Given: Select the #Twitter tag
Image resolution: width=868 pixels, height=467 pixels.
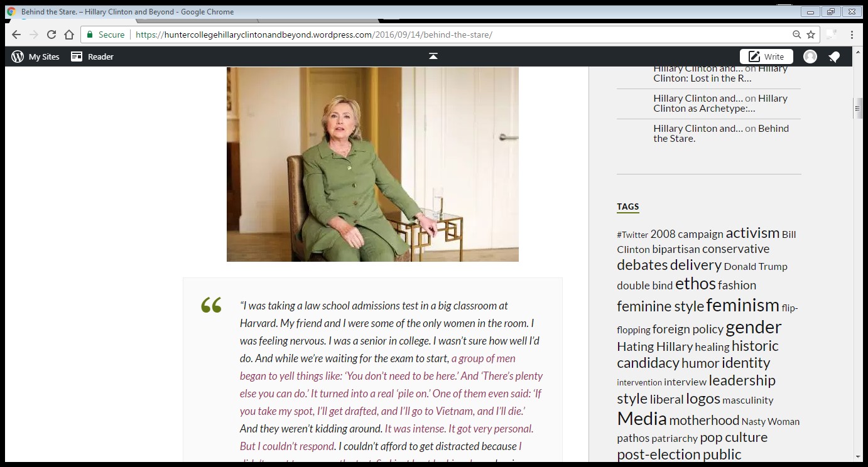Looking at the screenshot, I should [632, 235].
